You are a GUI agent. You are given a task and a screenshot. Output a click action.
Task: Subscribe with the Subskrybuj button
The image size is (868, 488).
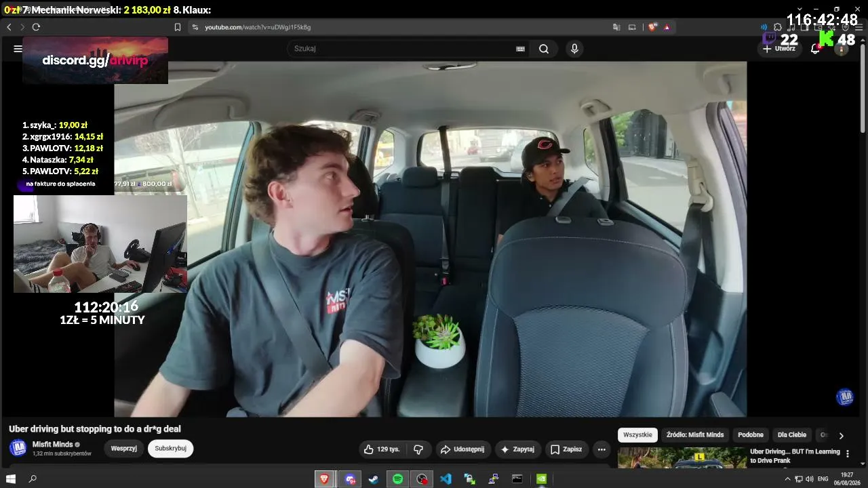[171, 449]
